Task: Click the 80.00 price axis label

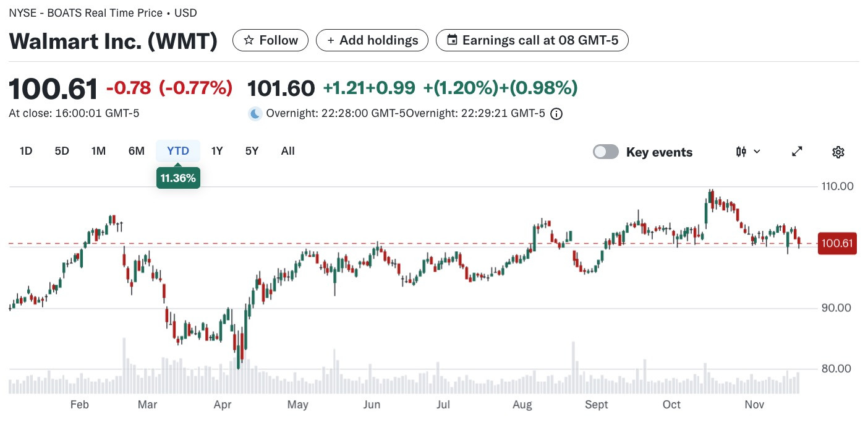Action: pyautogui.click(x=836, y=368)
